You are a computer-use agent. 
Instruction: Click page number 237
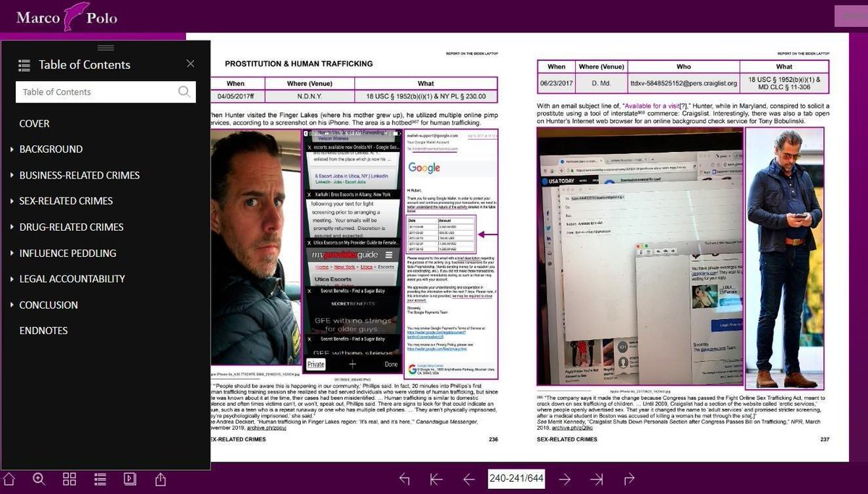(x=824, y=439)
